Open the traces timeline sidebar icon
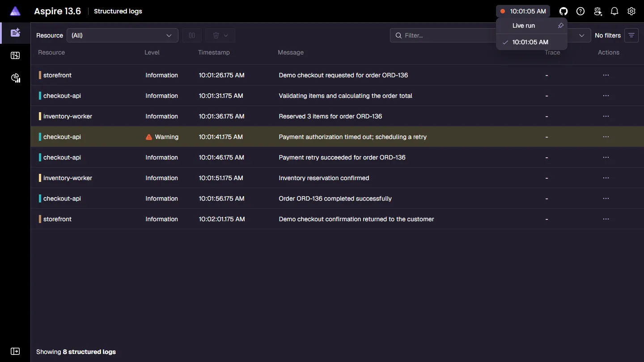644x362 pixels. pyautogui.click(x=16, y=55)
